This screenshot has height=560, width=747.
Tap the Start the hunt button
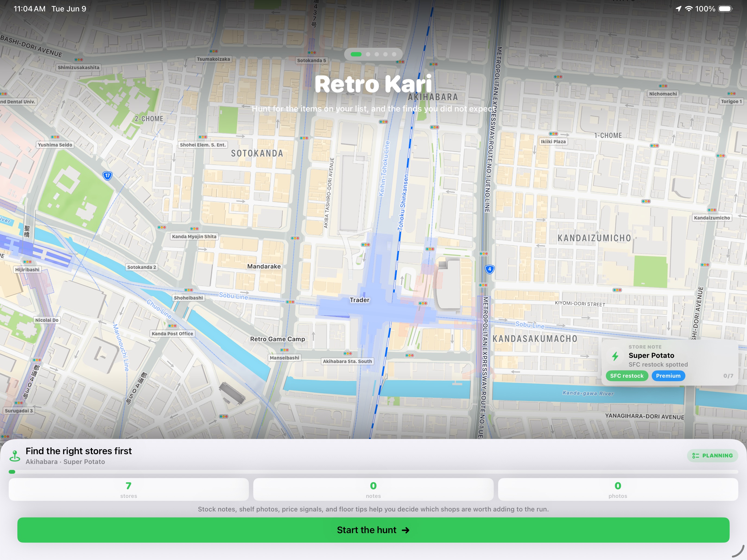[373, 530]
